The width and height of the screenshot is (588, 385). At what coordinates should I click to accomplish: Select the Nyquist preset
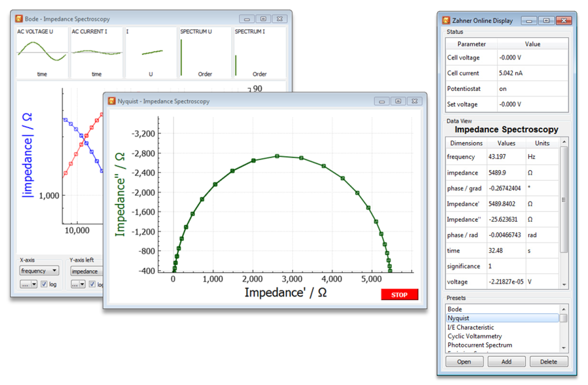pyautogui.click(x=502, y=318)
